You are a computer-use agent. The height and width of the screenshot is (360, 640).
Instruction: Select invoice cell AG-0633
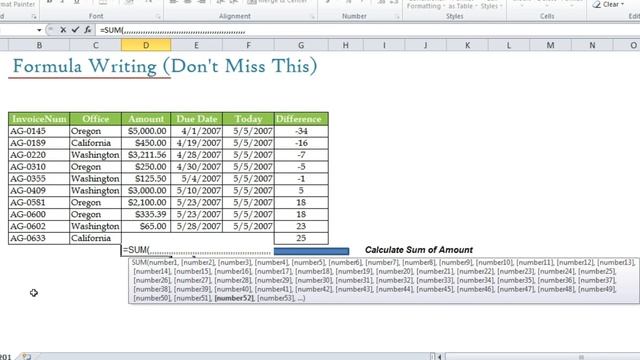point(39,238)
